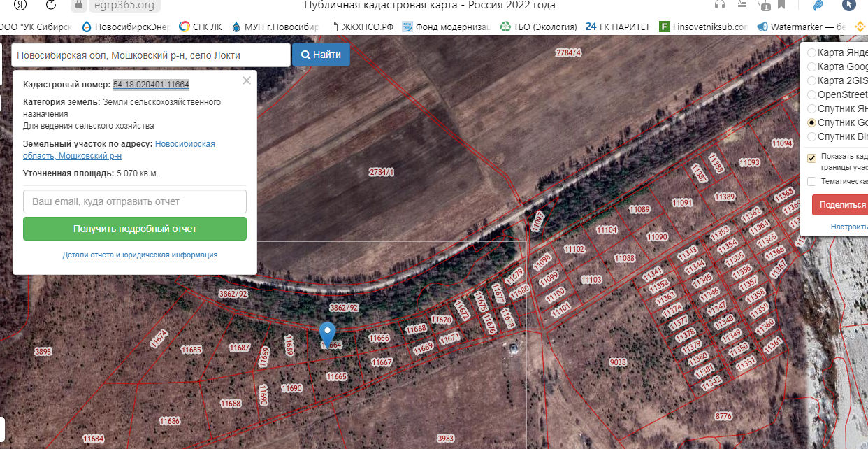Click parcel label 11103 on map
Viewport: 868px width, 449px height.
click(591, 280)
